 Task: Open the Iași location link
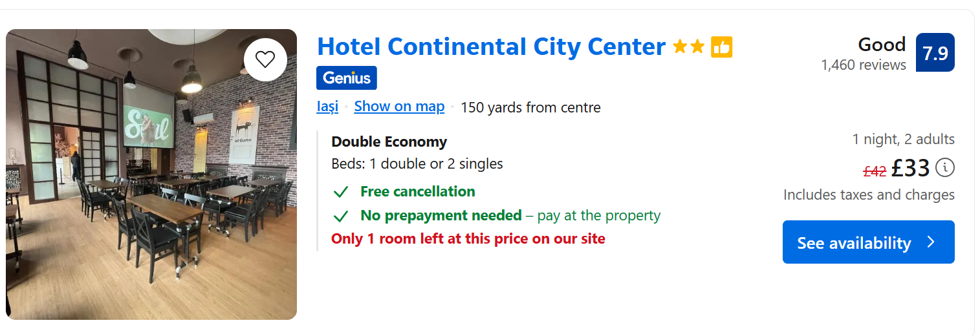point(327,107)
